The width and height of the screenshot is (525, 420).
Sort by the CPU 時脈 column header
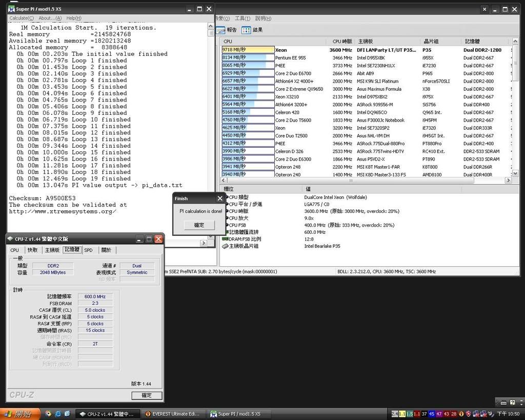[x=340, y=42]
